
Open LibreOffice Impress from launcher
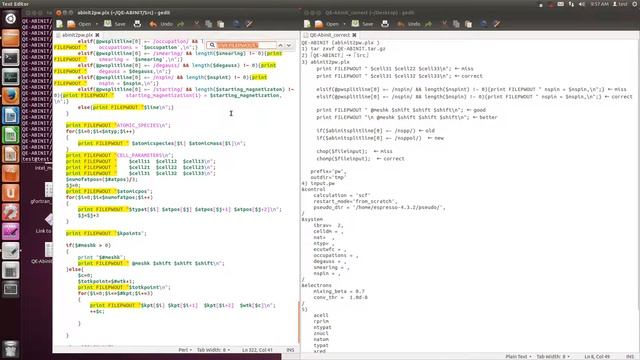click(x=10, y=154)
